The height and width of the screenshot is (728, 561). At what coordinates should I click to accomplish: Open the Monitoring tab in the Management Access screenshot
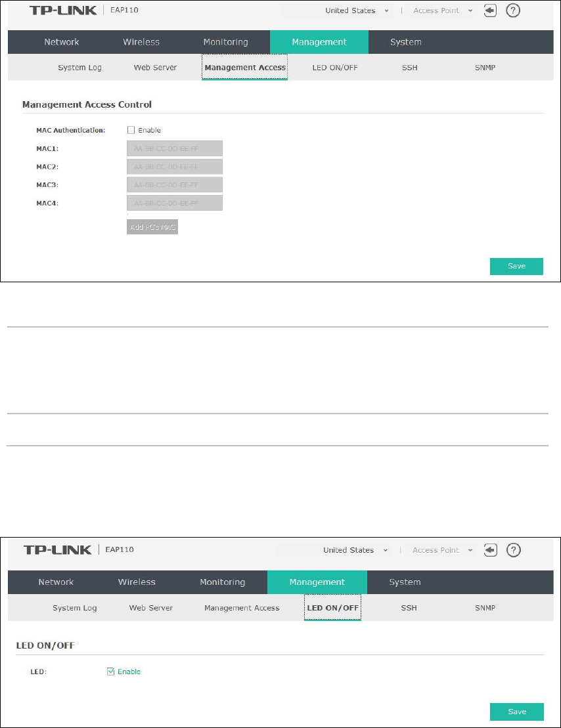point(225,42)
